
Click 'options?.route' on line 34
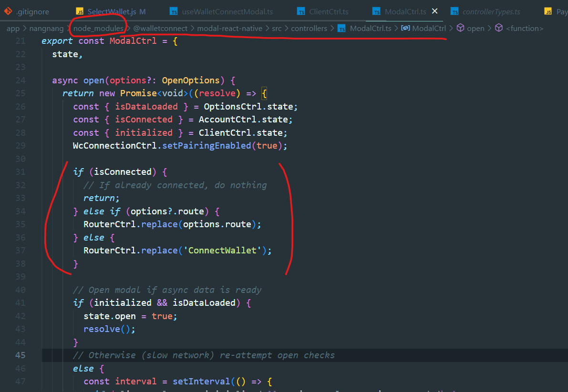pos(167,211)
